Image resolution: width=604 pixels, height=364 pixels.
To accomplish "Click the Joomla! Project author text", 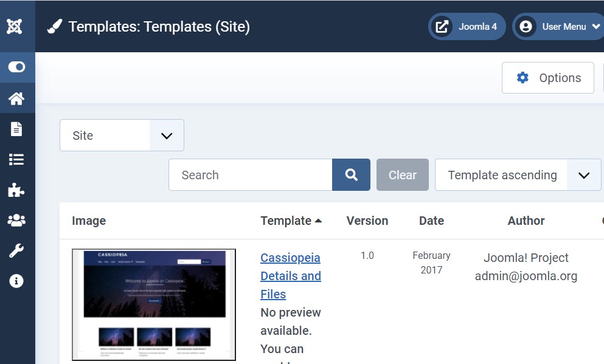I will click(526, 258).
